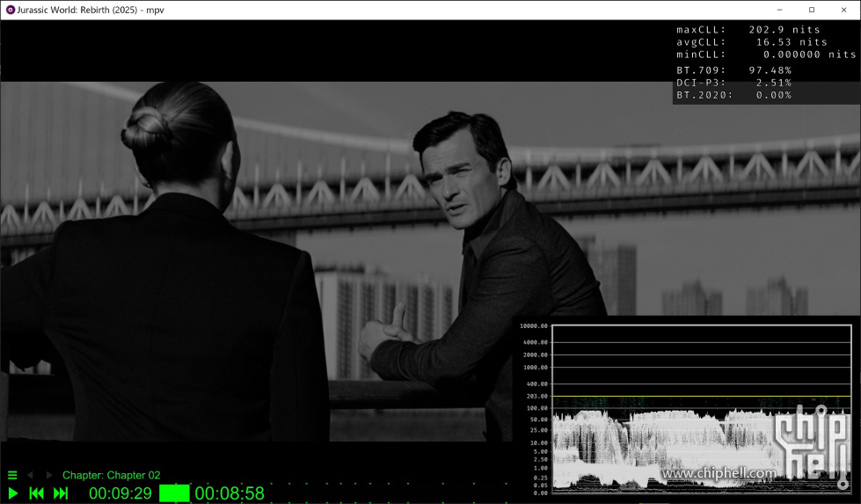The image size is (861, 504).
Task: Click the BT.709 97.48% value
Action: pos(770,70)
